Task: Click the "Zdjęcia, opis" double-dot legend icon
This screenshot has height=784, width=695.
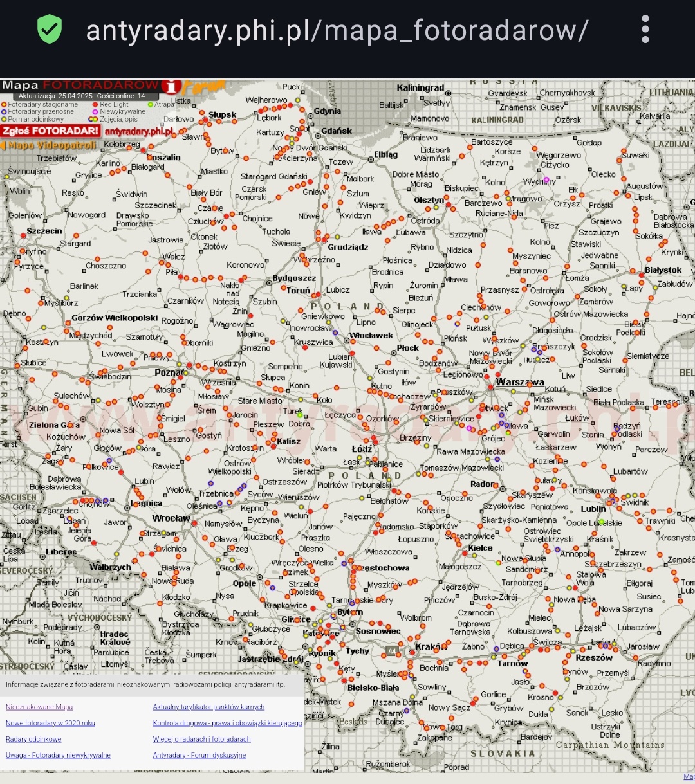Action: (92, 119)
